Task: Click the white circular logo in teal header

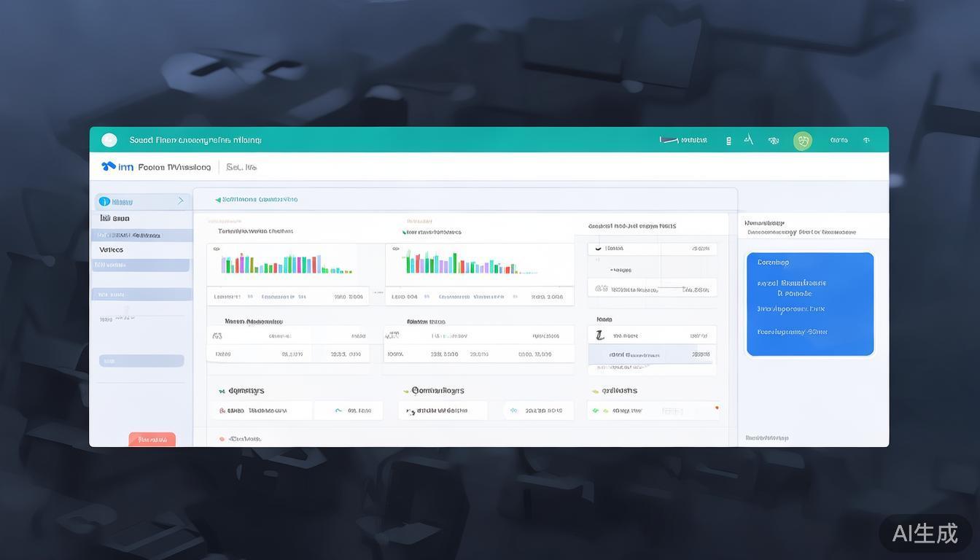Action: point(109,140)
